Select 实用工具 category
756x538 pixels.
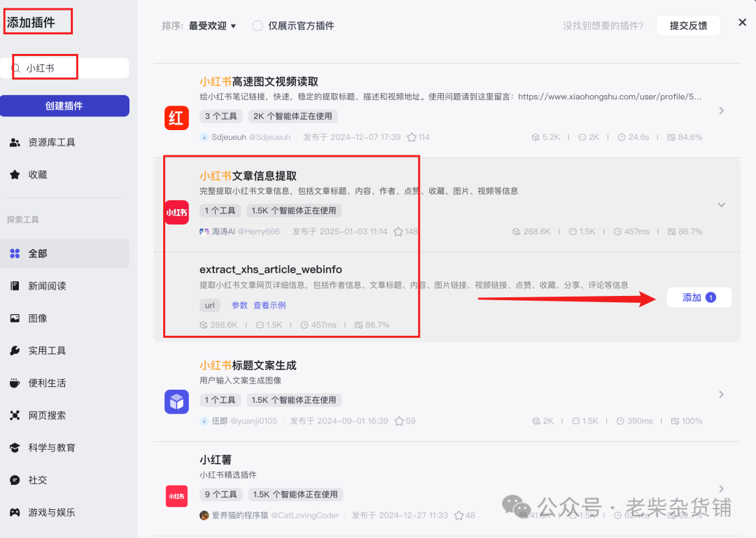pyautogui.click(x=64, y=351)
